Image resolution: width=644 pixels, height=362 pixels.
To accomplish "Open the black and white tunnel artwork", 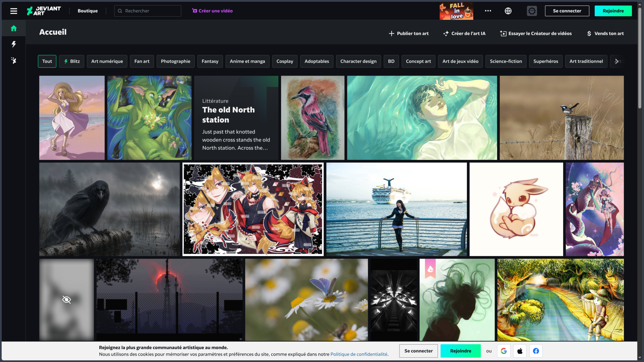I will (394, 300).
